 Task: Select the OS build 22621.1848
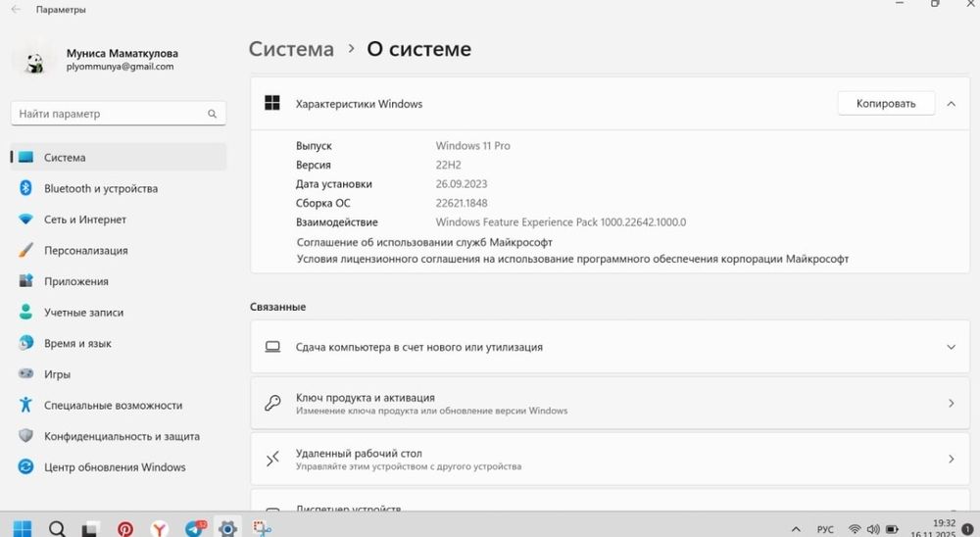pos(462,203)
